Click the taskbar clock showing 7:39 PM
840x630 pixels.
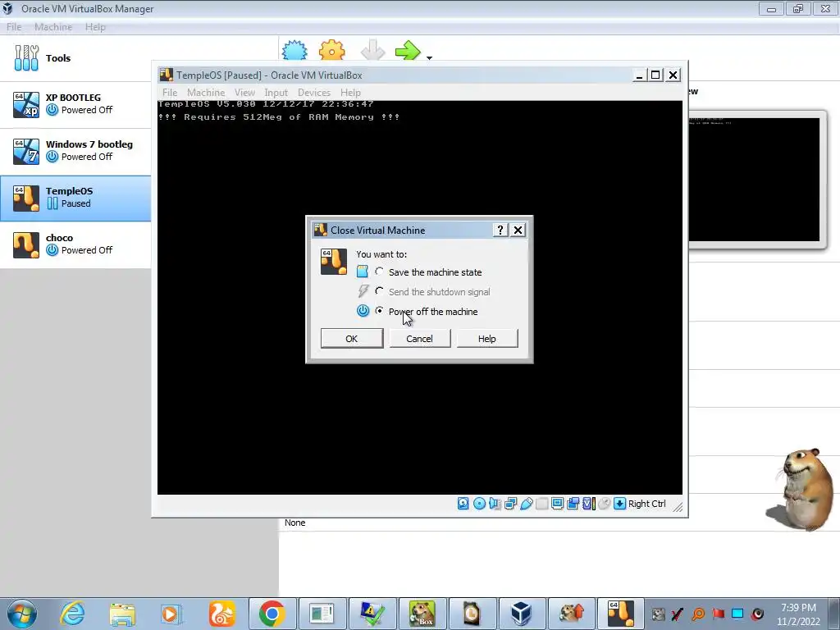(798, 614)
